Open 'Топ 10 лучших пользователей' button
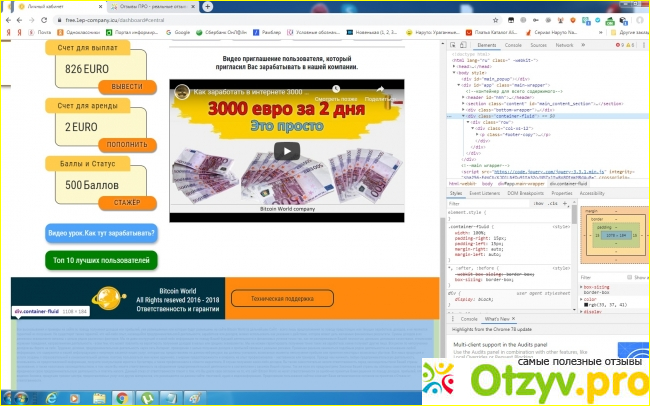Screen dimensions: 650x406 [101, 260]
